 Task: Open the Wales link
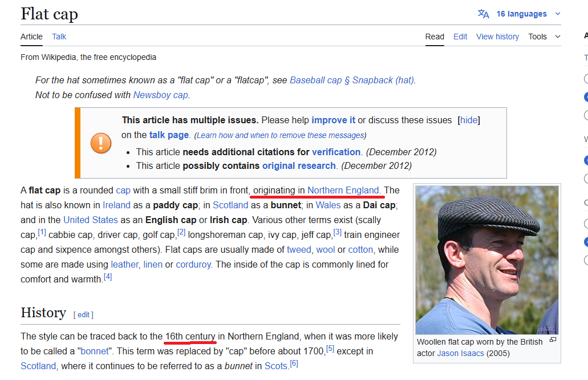[328, 205]
